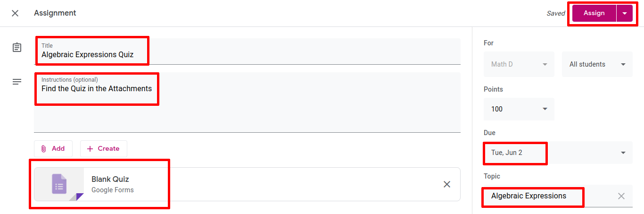Viewport: 644px width, 214px height.
Task: Click the Tue, Jun 2 due date text
Action: point(507,153)
